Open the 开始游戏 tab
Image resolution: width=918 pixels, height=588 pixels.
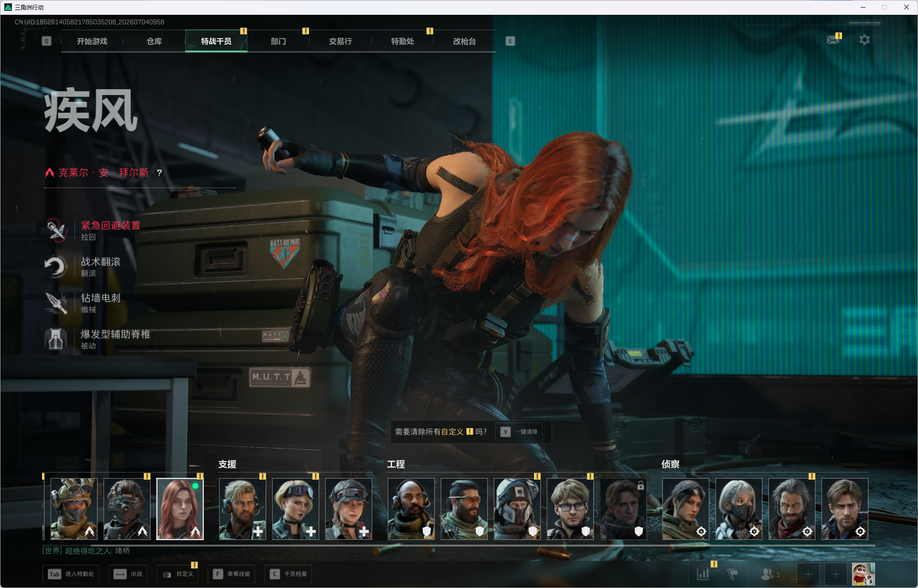click(92, 42)
